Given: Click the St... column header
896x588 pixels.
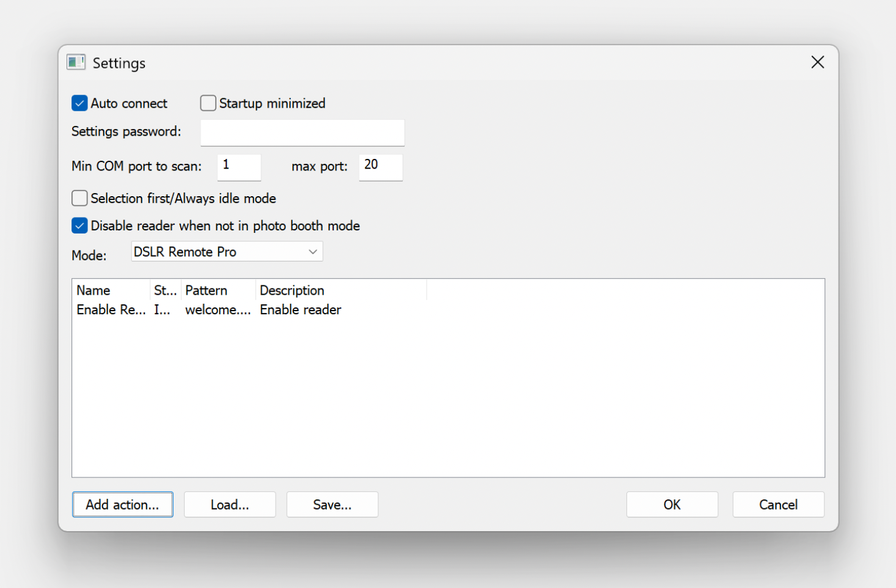Looking at the screenshot, I should 165,290.
